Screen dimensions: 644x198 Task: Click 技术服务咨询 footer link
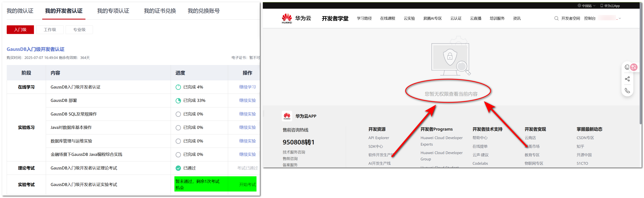click(x=294, y=152)
